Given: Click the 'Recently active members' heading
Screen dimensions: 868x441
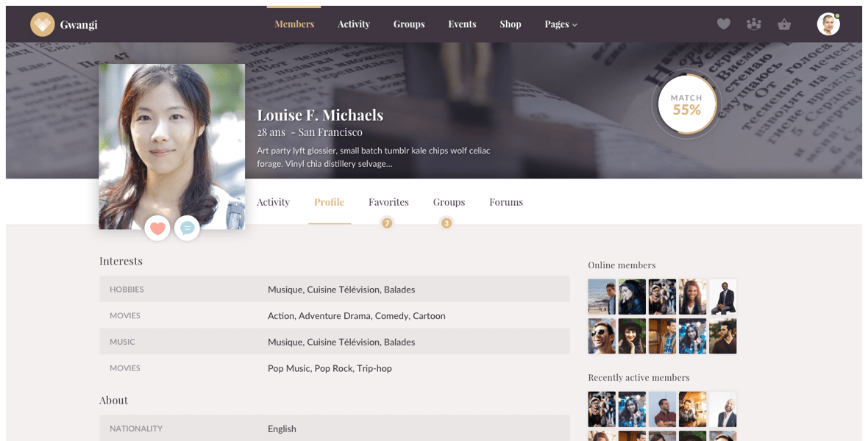Looking at the screenshot, I should click(638, 377).
